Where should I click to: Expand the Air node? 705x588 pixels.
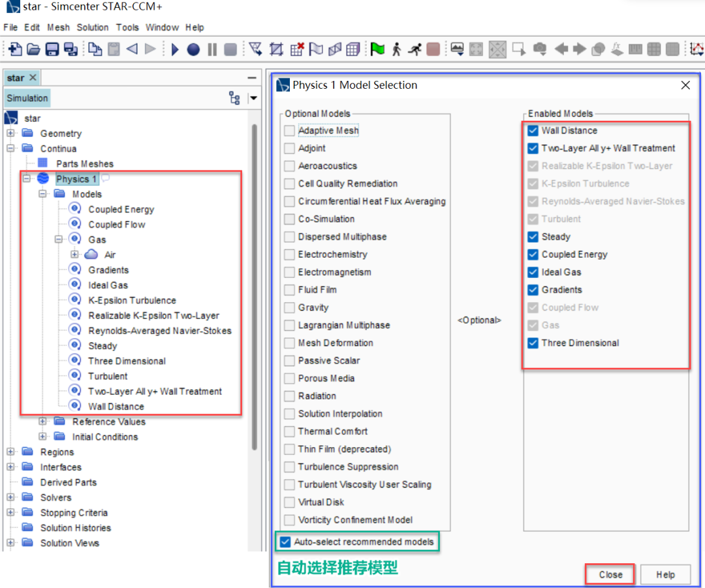click(x=74, y=255)
